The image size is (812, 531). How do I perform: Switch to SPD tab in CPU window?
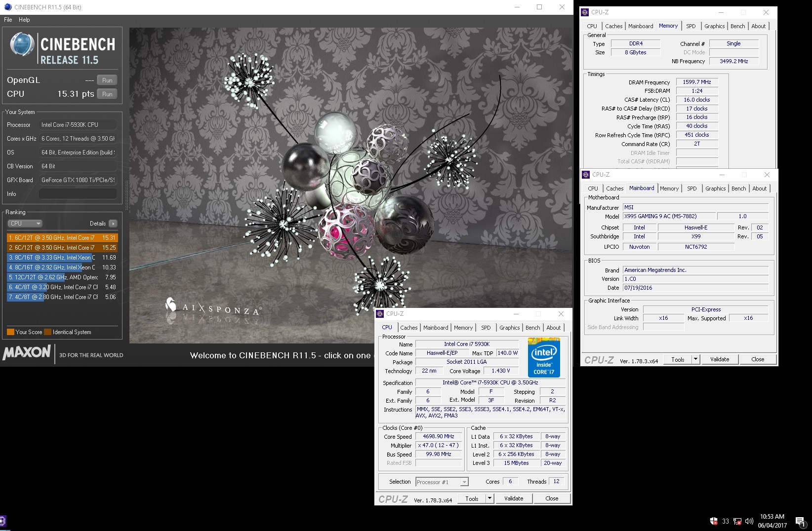point(486,328)
